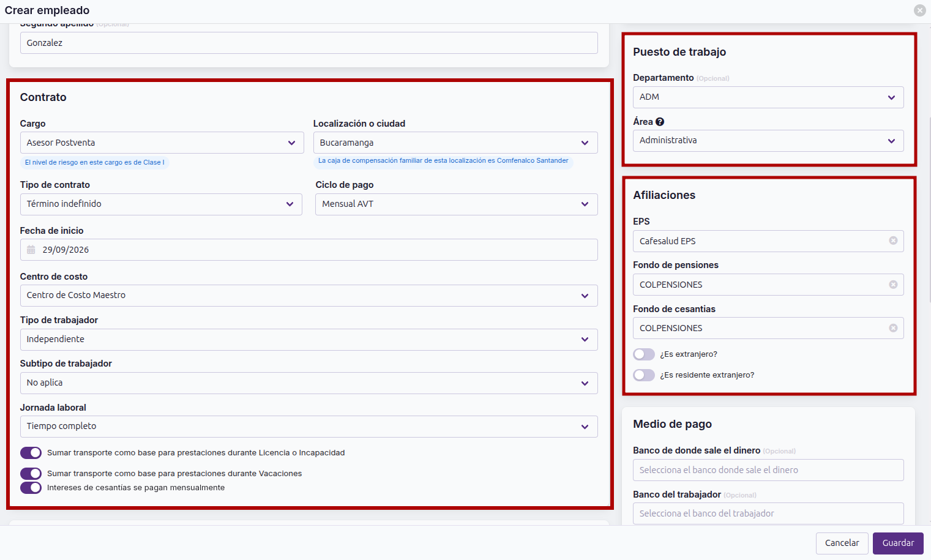The width and height of the screenshot is (931, 560).
Task: Open the Departamento dropdown
Action: 768,97
